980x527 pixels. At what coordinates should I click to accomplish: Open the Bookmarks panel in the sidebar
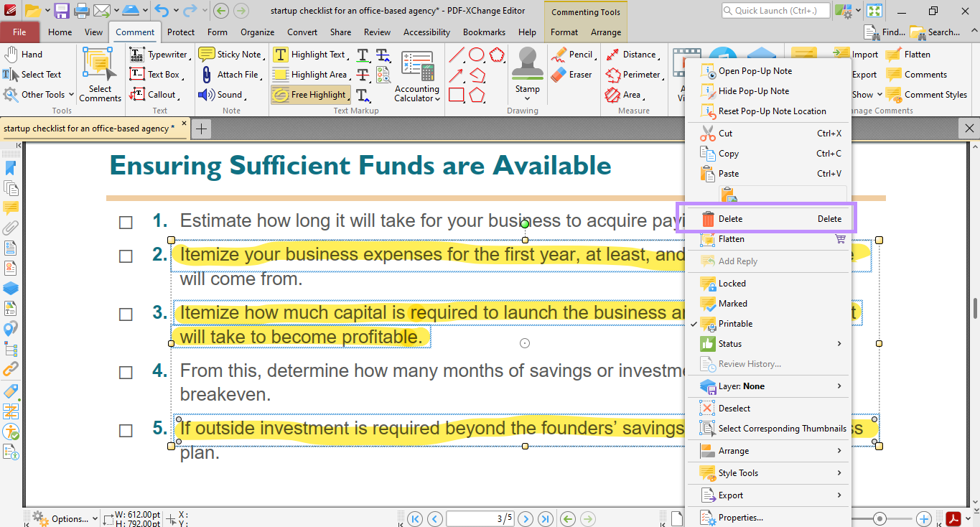pos(9,167)
